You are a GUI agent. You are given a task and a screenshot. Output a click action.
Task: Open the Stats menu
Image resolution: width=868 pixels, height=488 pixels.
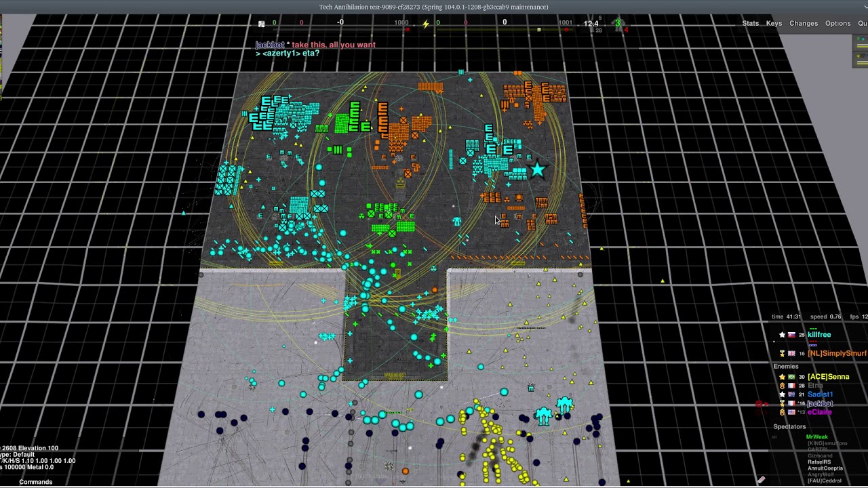[751, 24]
